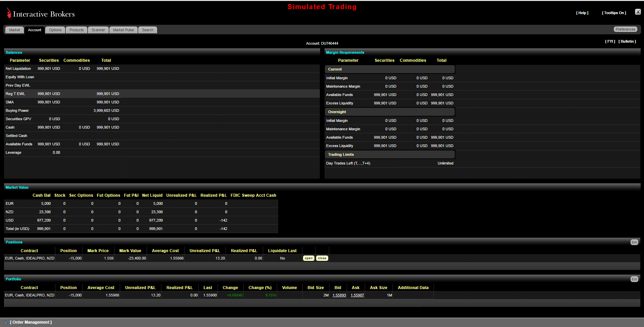Image resolution: width=644 pixels, height=327 pixels.
Task: Toggle the Tooltips On setting
Action: click(614, 13)
